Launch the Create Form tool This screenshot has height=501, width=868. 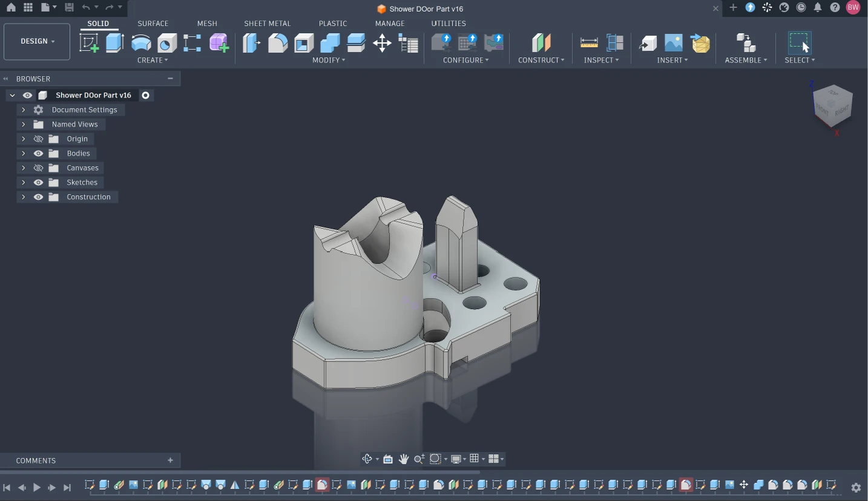(x=219, y=43)
